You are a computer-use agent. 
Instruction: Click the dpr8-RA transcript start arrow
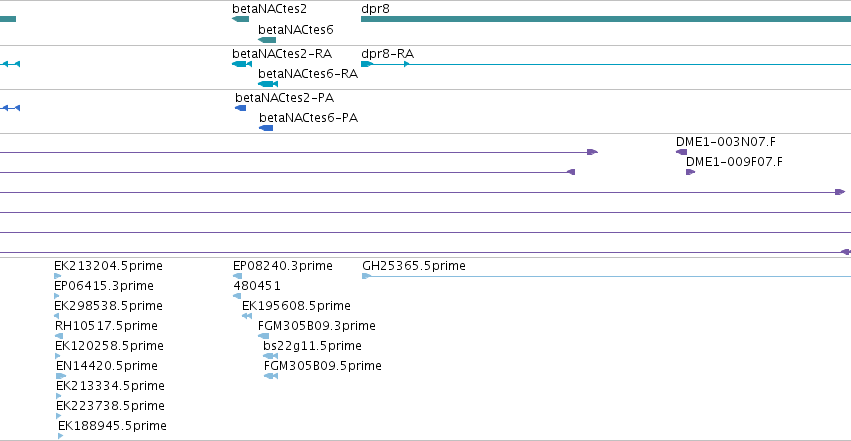tap(367, 64)
